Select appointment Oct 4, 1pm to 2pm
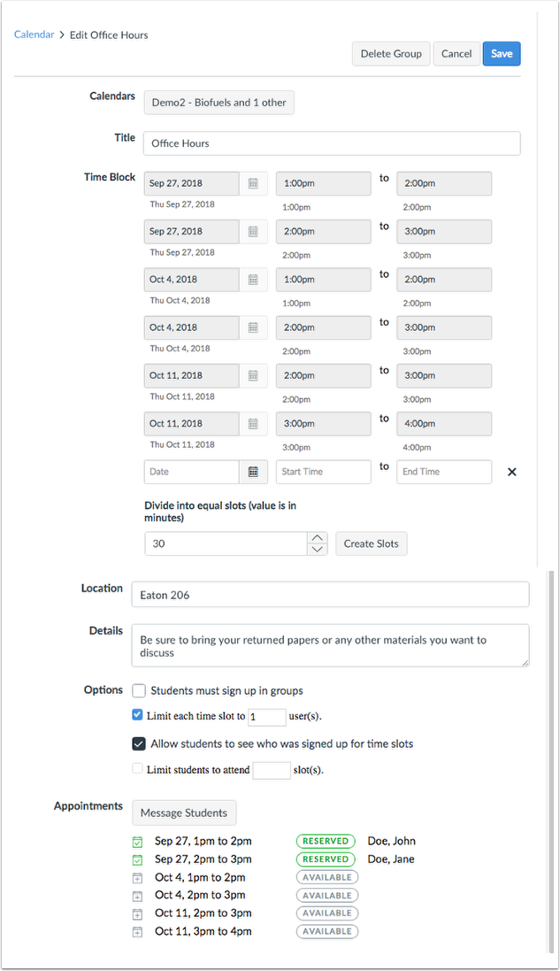Viewport: 560px width, 971px height. (201, 877)
